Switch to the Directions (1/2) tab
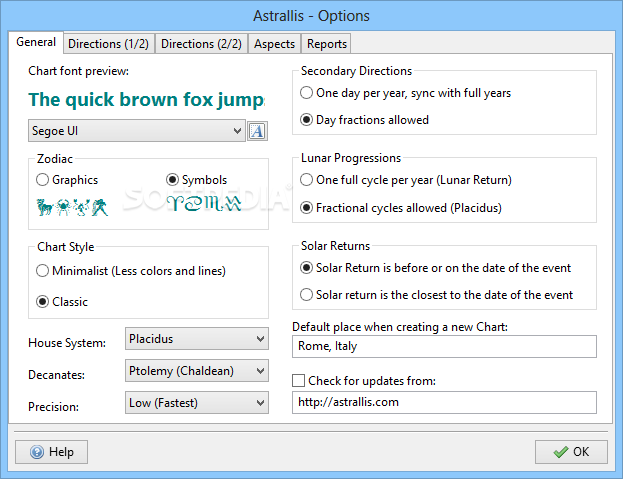This screenshot has width=623, height=479. 108,44
